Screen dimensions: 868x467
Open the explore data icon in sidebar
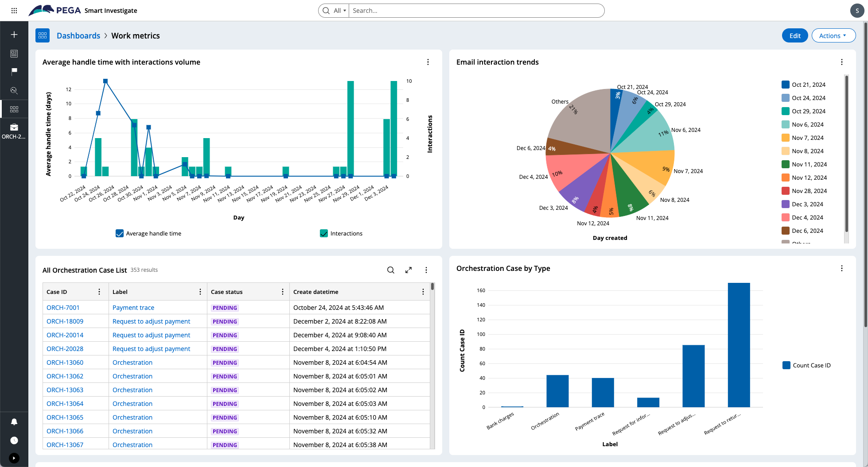(x=14, y=90)
